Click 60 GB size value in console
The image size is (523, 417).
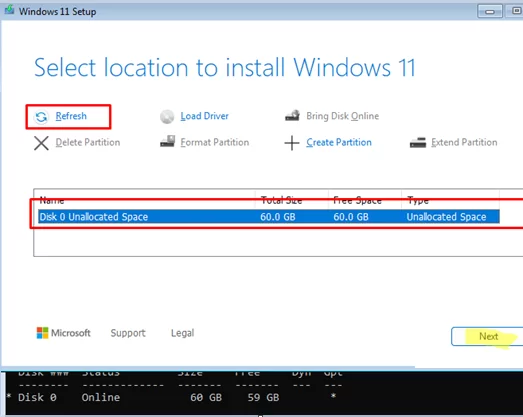point(206,397)
